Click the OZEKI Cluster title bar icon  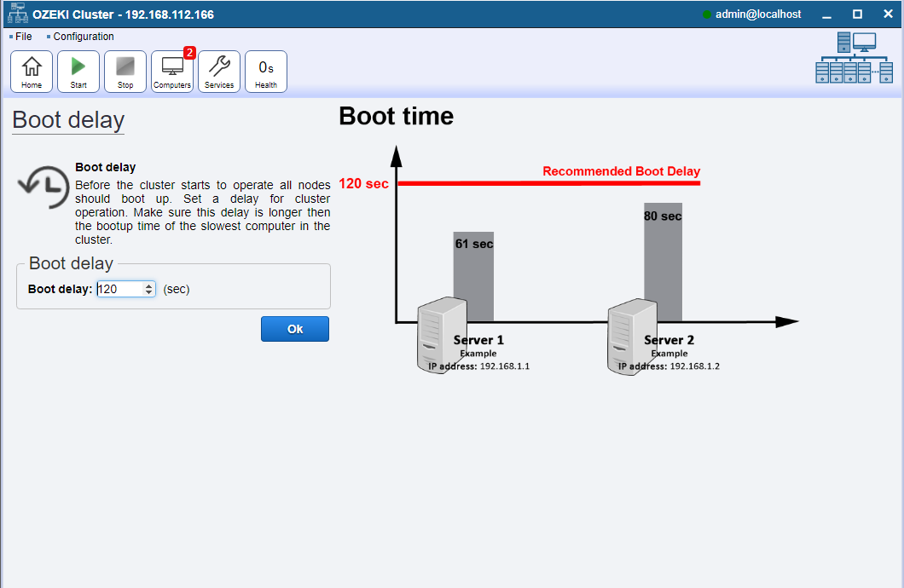tap(17, 14)
